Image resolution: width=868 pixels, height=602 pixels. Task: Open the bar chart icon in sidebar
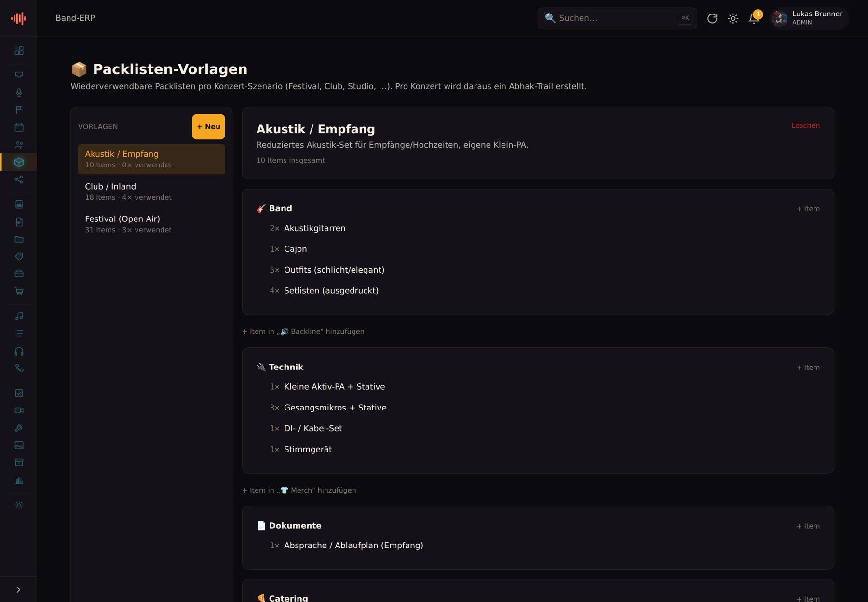pos(19,480)
